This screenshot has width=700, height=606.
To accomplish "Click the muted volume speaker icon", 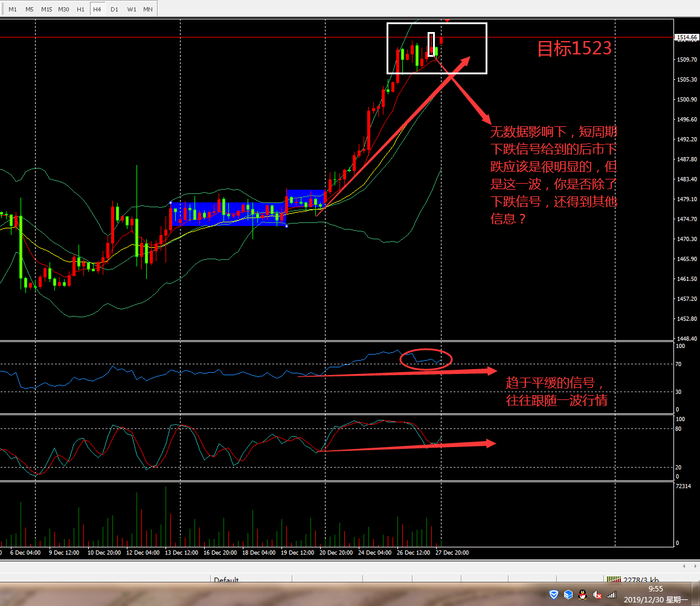I will [x=597, y=595].
